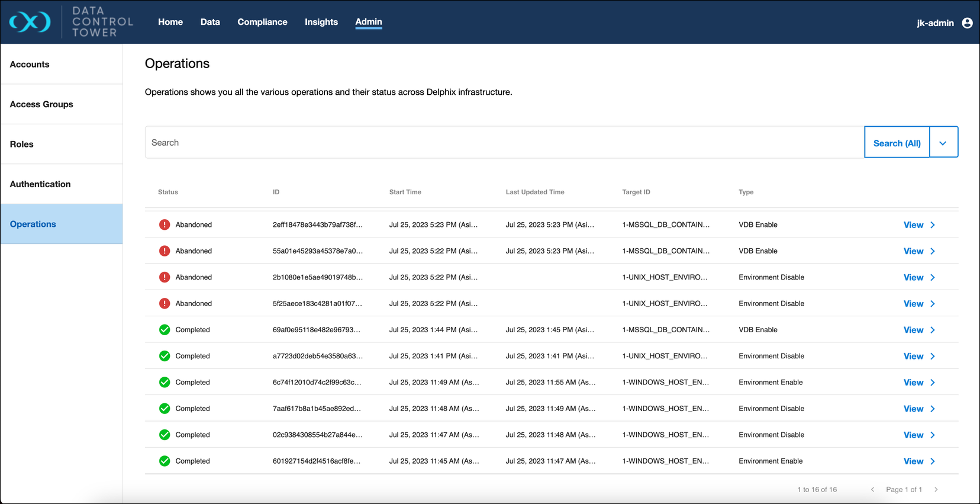980x504 pixels.
Task: Click the Delphix logo icon
Action: pyautogui.click(x=30, y=22)
